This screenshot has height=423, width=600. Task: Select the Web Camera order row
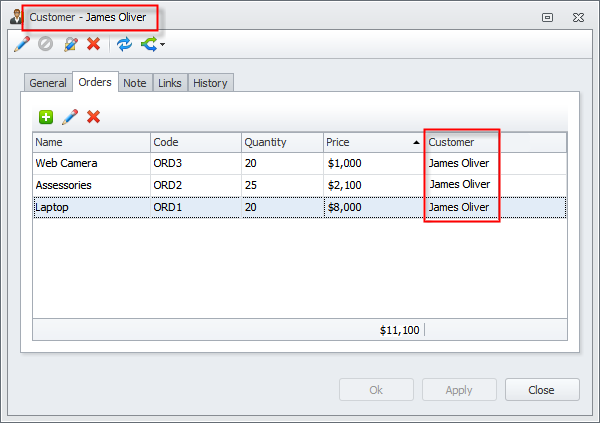(x=90, y=163)
